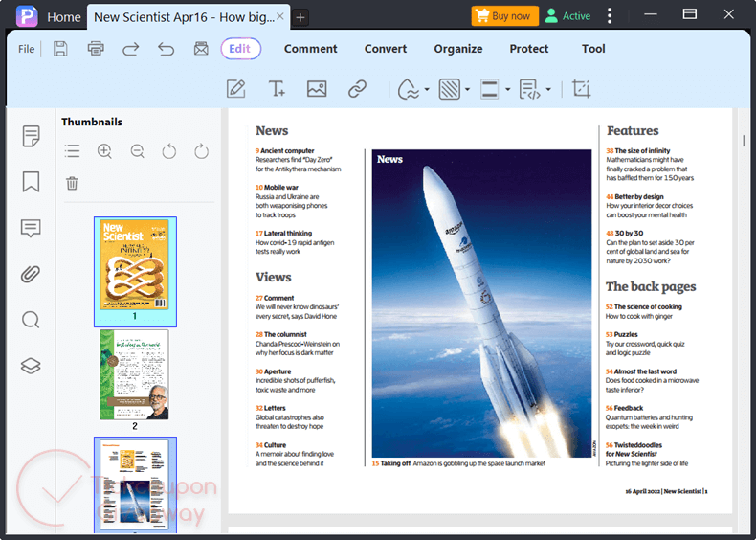The height and width of the screenshot is (540, 756).
Task: Click the Watermark tool icon
Action: pyautogui.click(x=408, y=89)
